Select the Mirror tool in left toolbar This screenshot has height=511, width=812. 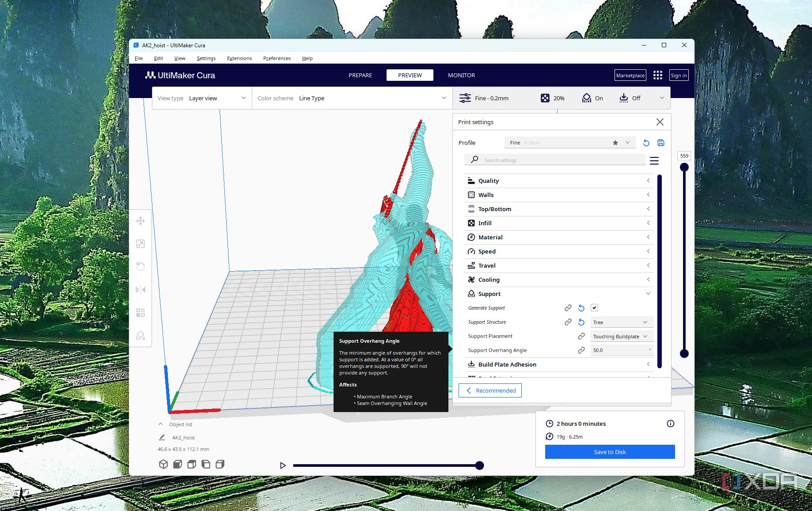tap(140, 290)
